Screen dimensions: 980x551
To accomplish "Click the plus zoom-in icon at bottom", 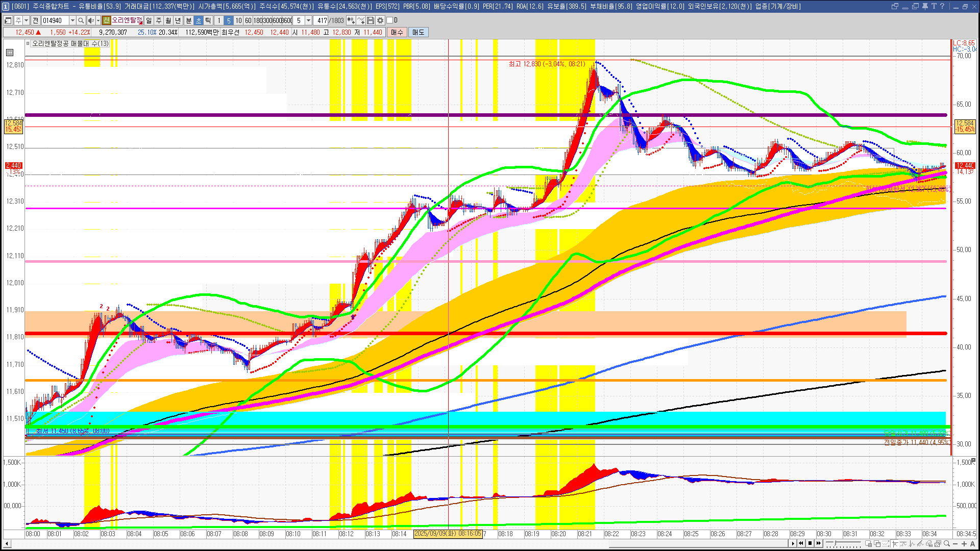I will (964, 544).
